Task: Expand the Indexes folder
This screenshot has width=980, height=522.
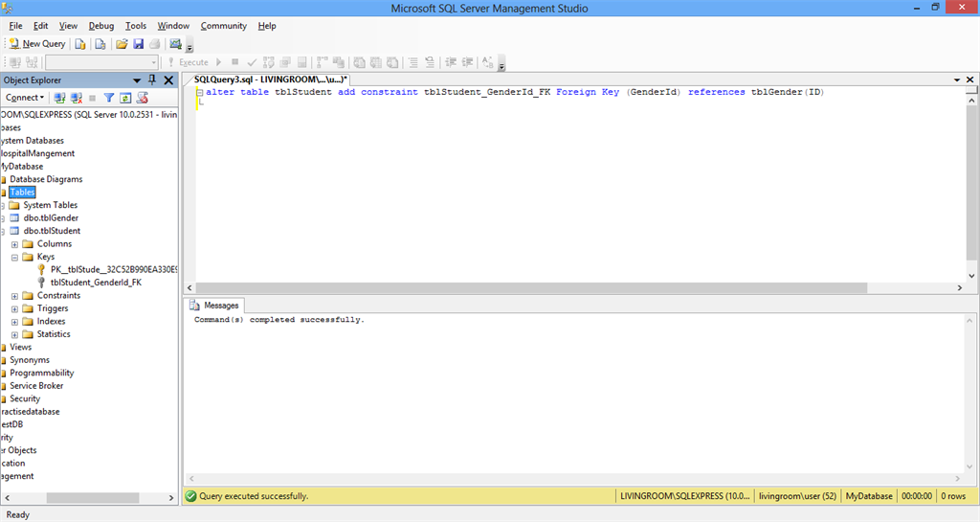Action: (14, 322)
